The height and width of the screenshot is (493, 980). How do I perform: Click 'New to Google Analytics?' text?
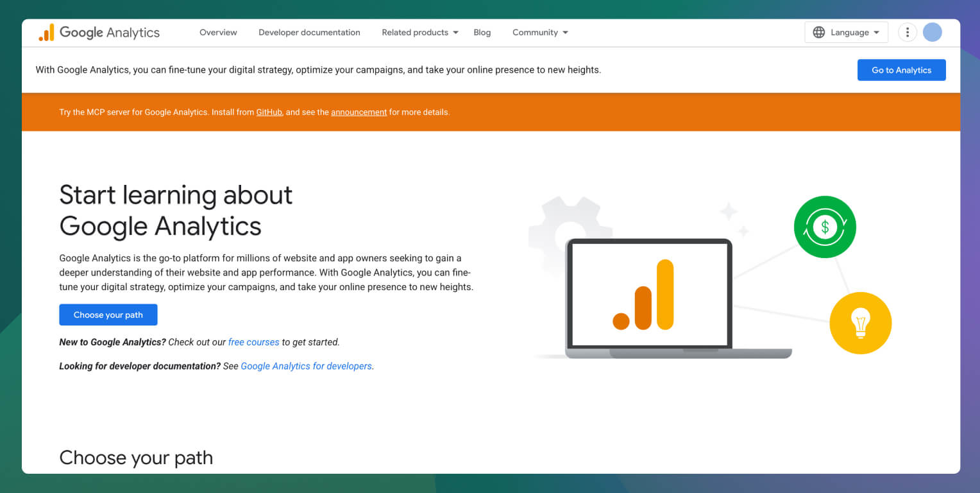coord(112,342)
